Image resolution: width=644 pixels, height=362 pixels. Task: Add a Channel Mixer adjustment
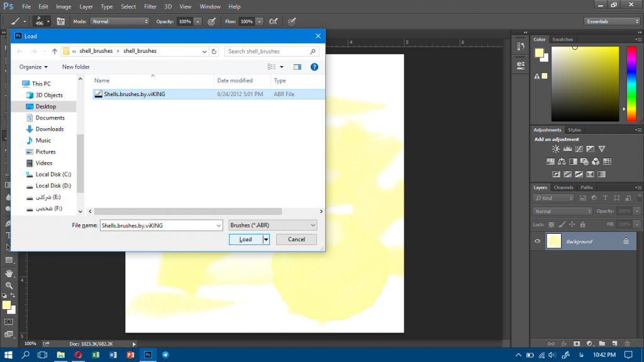(596, 162)
